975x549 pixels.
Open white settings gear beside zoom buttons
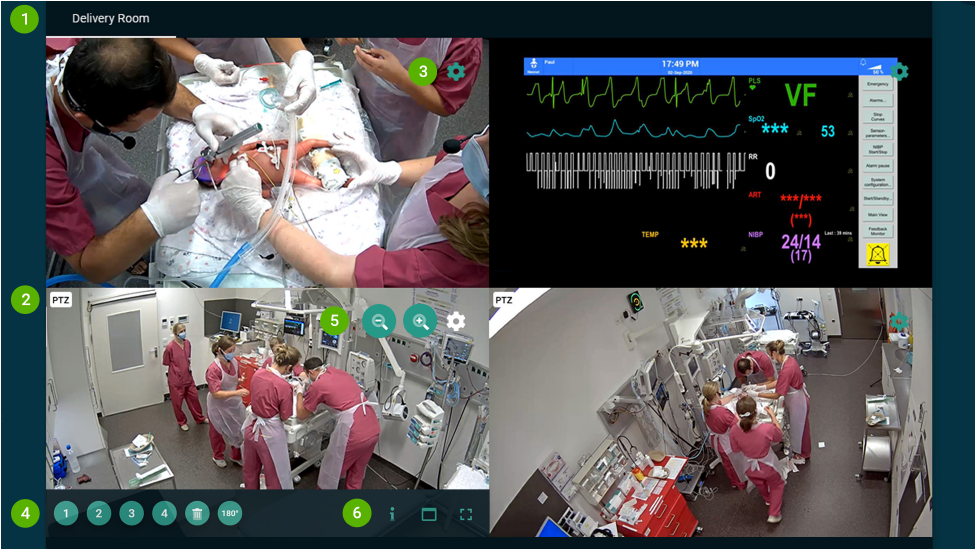click(x=456, y=321)
